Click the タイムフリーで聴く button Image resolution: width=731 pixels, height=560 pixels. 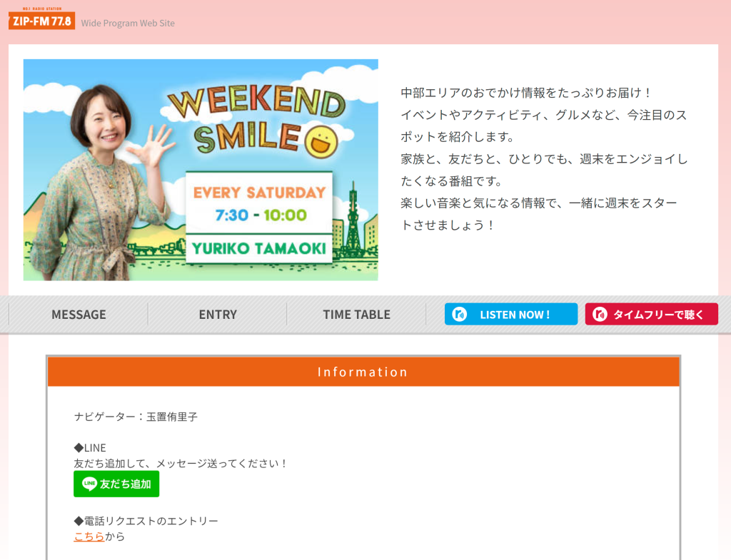(x=651, y=315)
